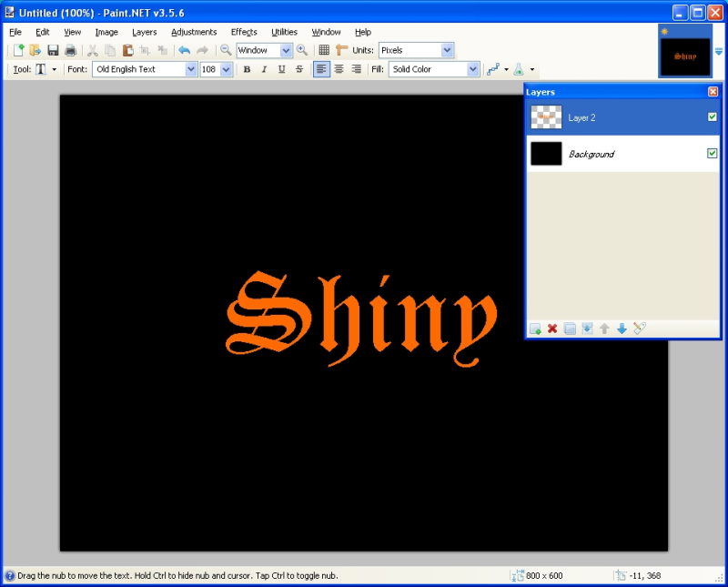Toggle bold formatting for the text

(x=247, y=68)
